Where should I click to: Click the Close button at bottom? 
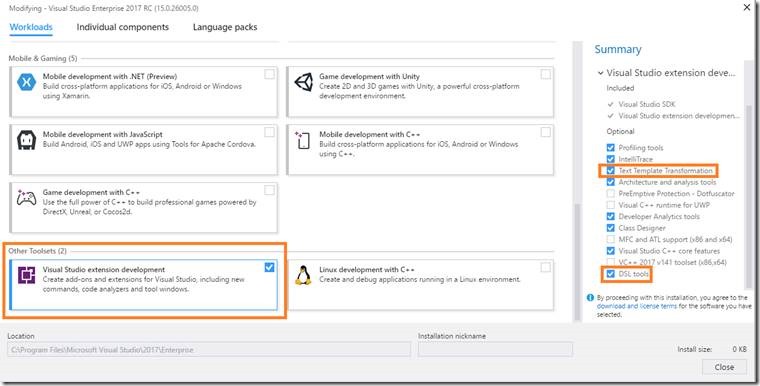pos(724,367)
